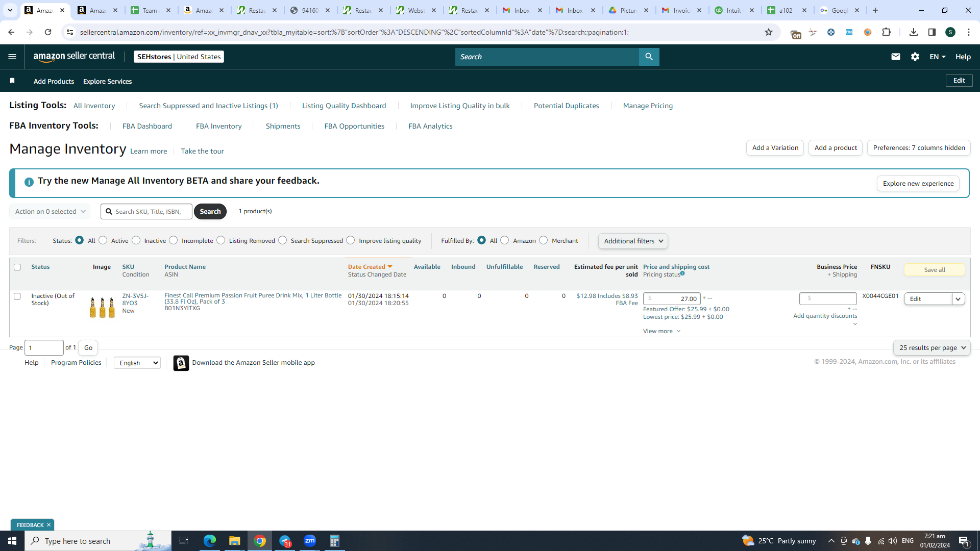The width and height of the screenshot is (980, 551).
Task: Open the browser tab search dropdown
Action: pos(10,10)
